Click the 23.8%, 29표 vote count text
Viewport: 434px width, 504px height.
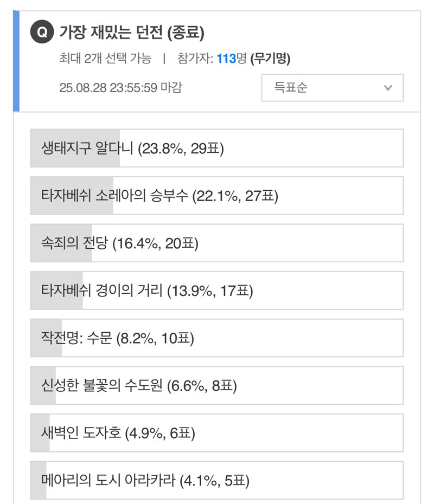181,148
